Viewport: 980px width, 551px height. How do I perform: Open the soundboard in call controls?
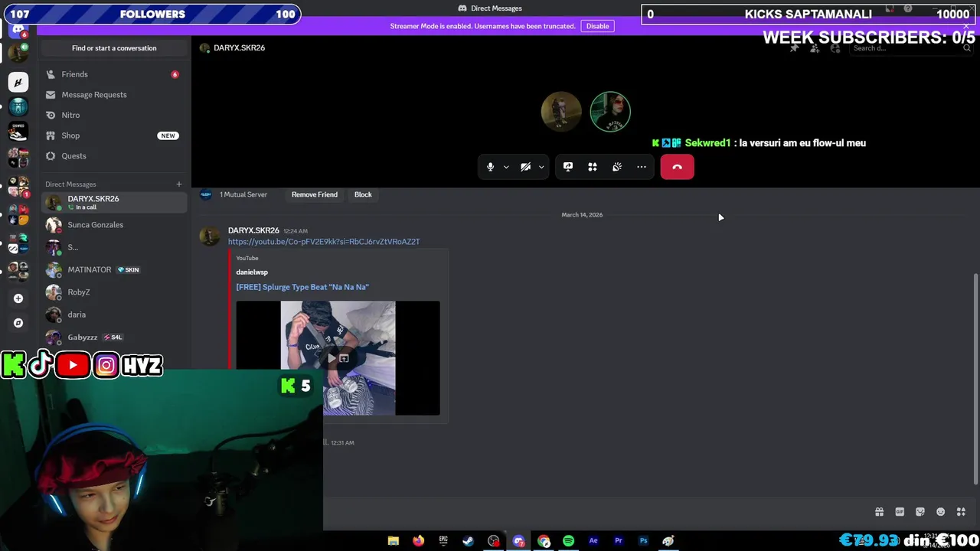point(617,167)
